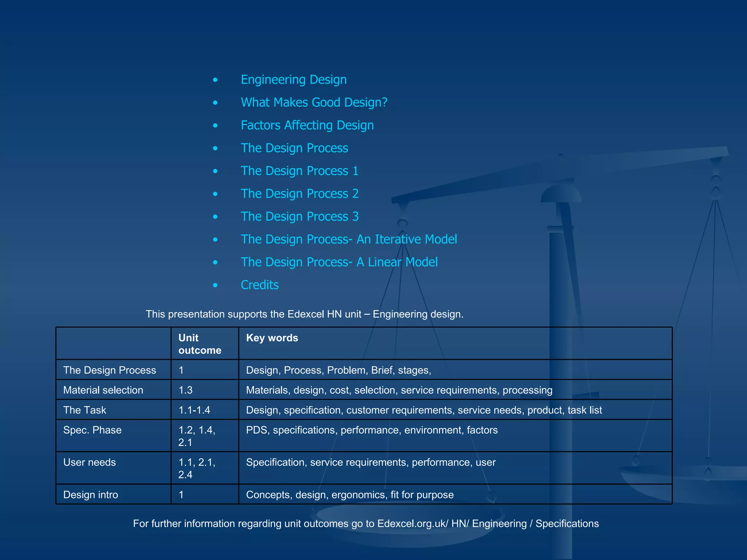
Task: Click the 1.1-1.4 unit outcome cell
Action: tap(194, 410)
